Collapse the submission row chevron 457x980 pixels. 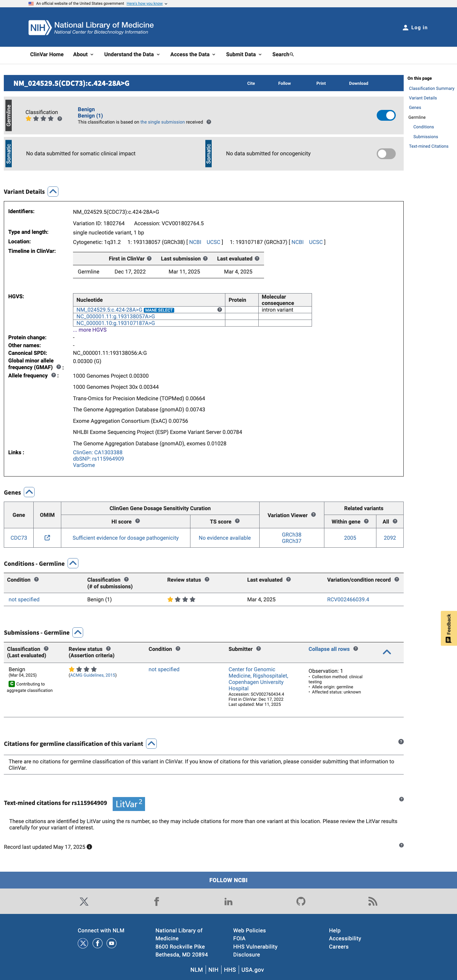pos(387,652)
